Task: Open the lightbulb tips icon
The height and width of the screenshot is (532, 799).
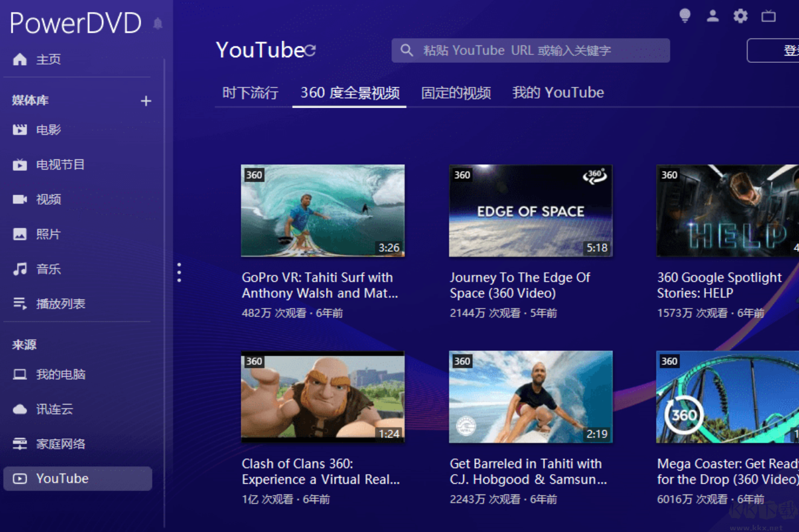Action: click(685, 16)
